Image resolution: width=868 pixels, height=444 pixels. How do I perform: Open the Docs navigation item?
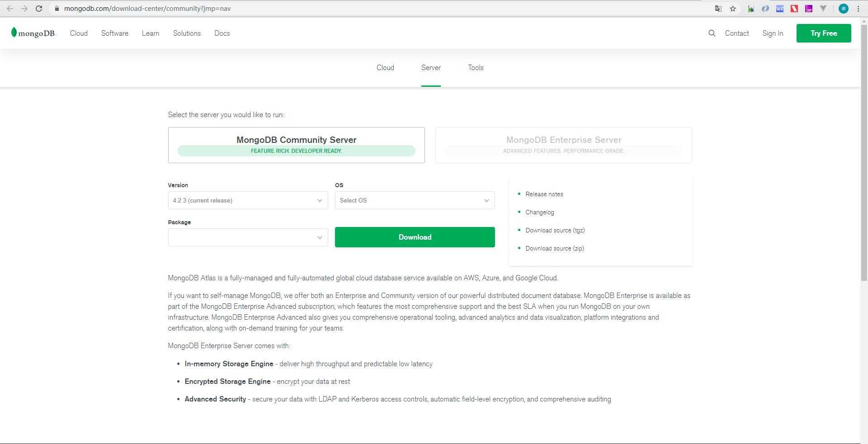pyautogui.click(x=222, y=33)
